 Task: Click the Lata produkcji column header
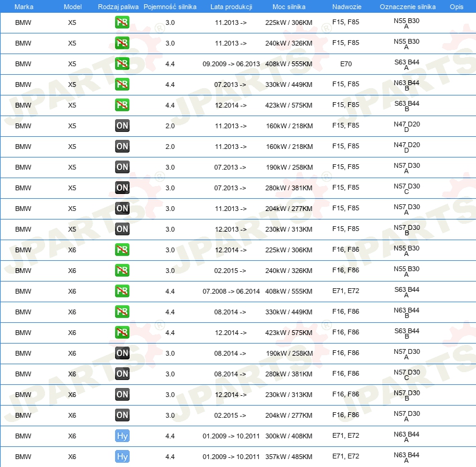tap(231, 7)
